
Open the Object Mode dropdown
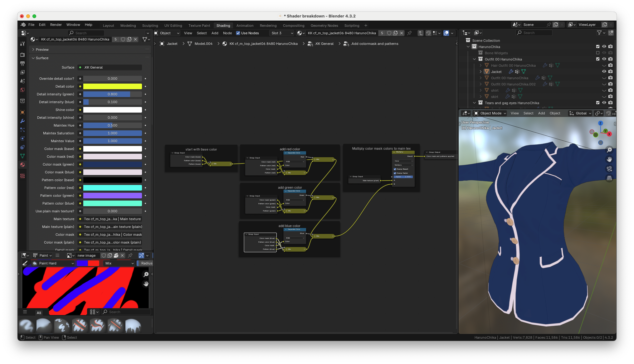pyautogui.click(x=490, y=113)
